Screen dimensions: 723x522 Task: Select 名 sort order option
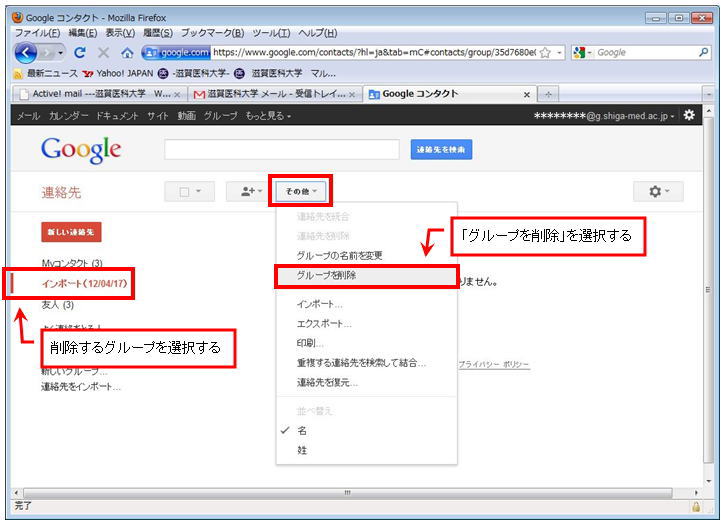367,431
